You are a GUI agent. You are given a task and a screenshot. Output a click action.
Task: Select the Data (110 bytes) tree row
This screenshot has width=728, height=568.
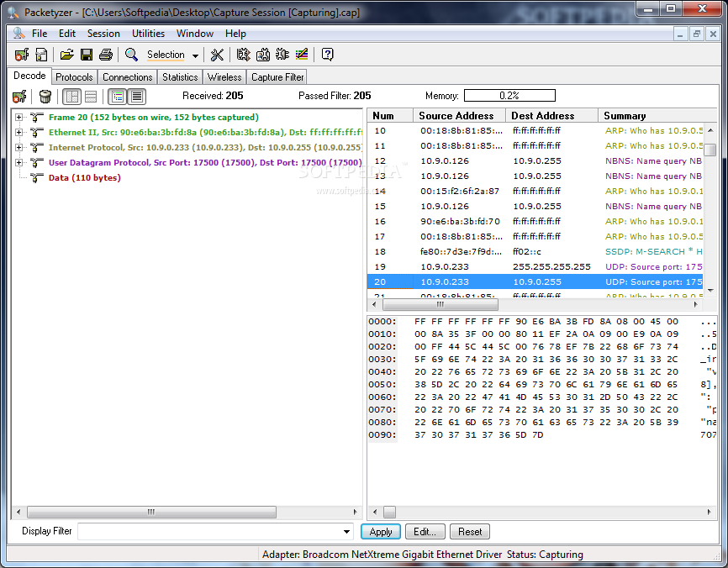(x=85, y=178)
